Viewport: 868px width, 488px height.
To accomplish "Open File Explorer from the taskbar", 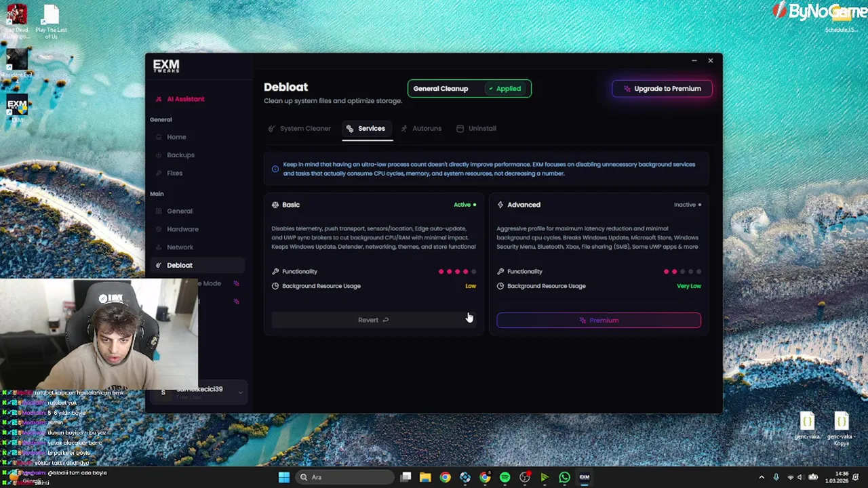I will coord(425,477).
